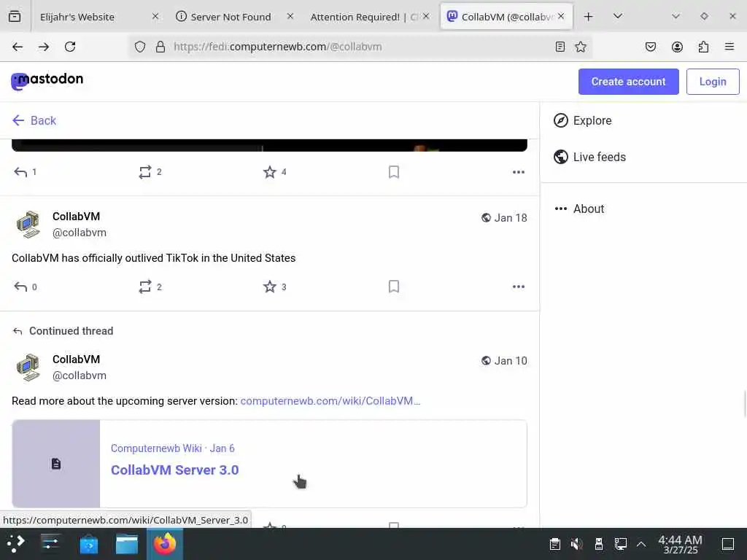Open Live feeds in the sidebar
This screenshot has width=747, height=560.
[589, 157]
